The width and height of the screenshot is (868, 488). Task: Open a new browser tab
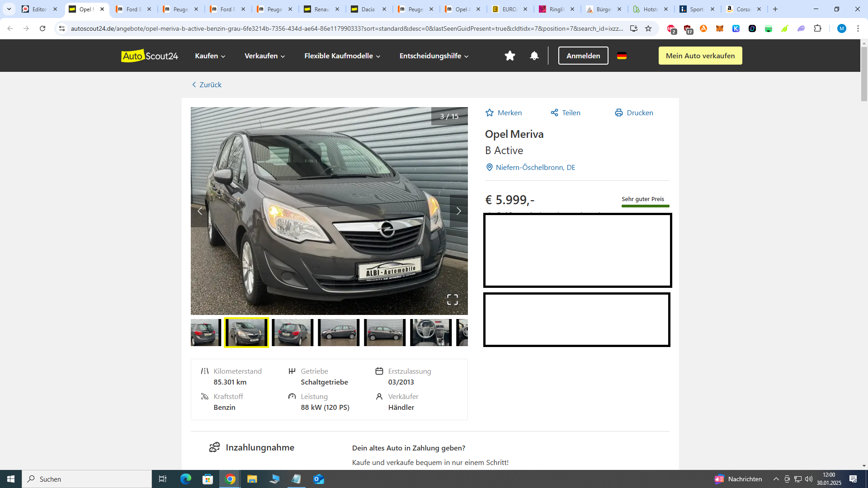point(775,9)
